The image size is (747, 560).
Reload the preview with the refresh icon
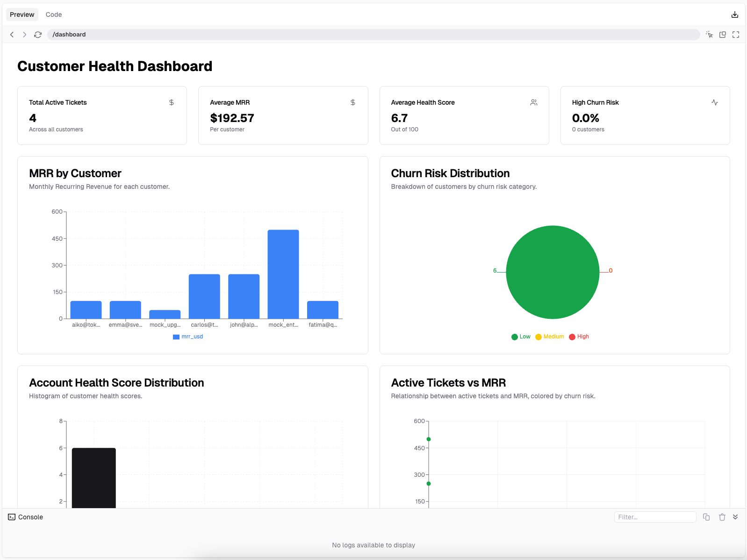click(x=38, y=35)
